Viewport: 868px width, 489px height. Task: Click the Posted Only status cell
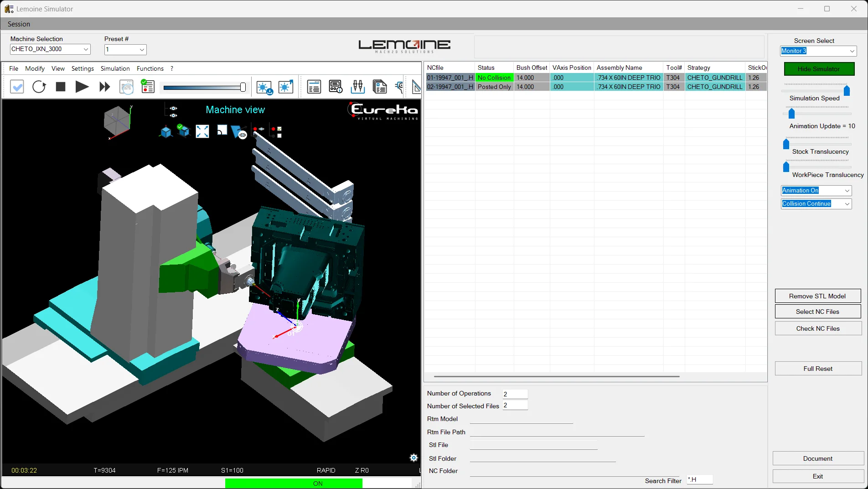[x=494, y=87]
